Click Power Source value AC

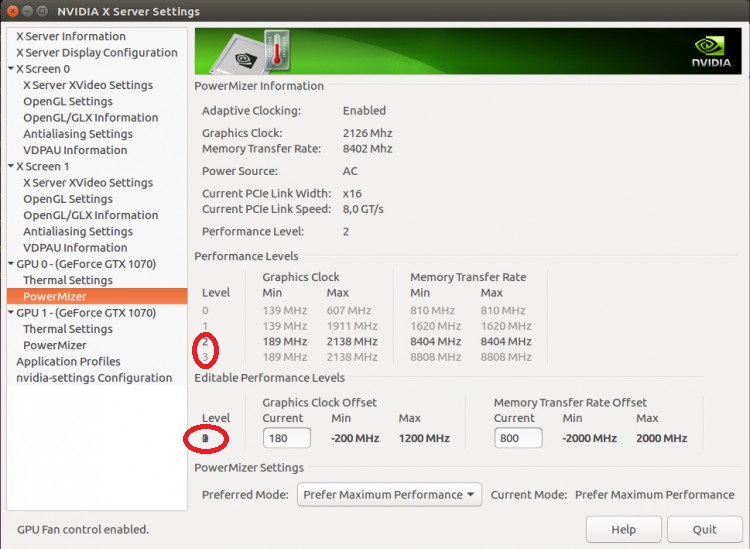pos(350,171)
